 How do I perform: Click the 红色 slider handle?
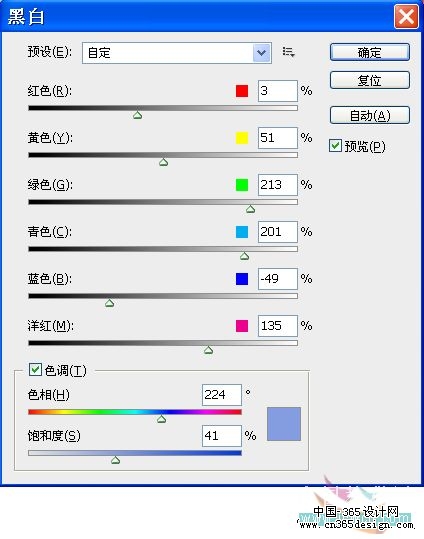tap(138, 115)
